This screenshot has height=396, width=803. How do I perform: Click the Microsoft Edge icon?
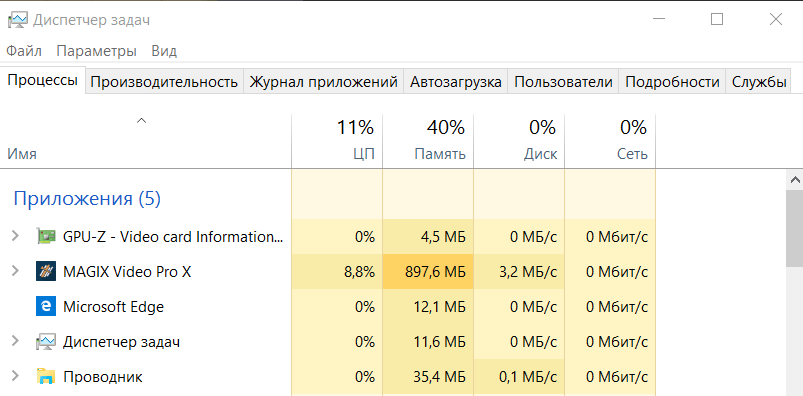(x=46, y=306)
